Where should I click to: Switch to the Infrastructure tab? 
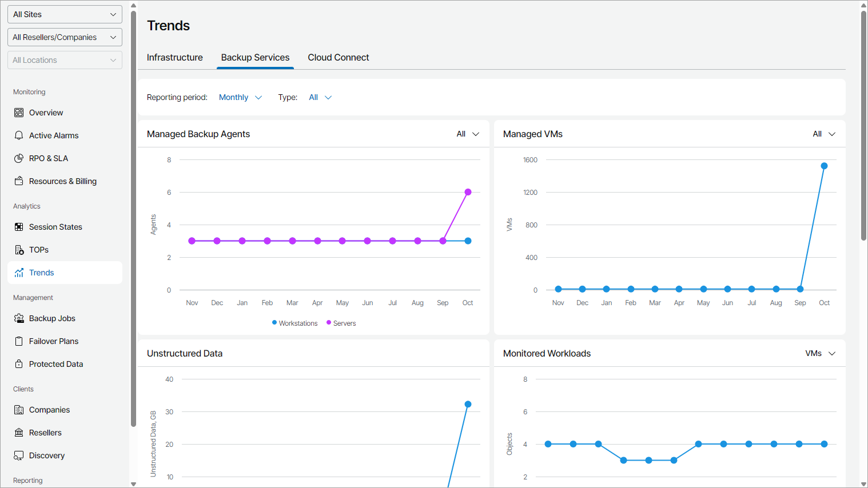(175, 58)
